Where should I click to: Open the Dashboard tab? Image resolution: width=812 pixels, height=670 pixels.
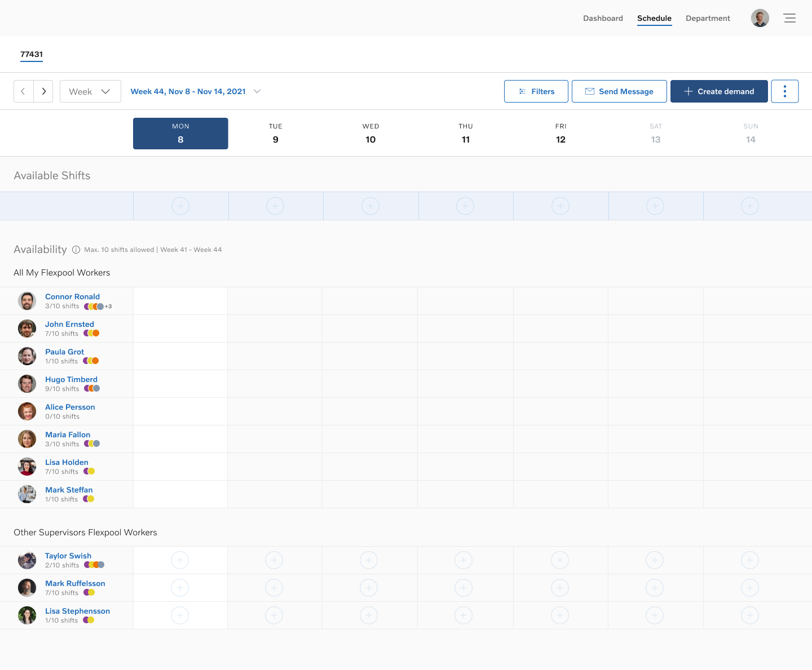coord(603,18)
